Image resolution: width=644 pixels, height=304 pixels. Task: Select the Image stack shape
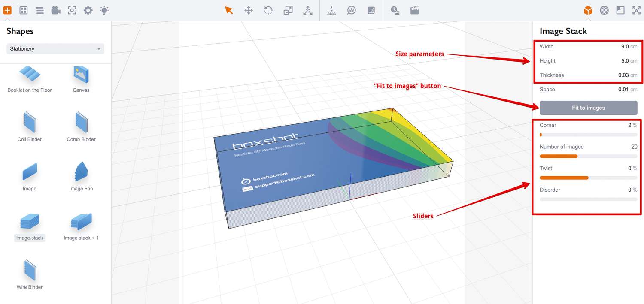pos(30,226)
